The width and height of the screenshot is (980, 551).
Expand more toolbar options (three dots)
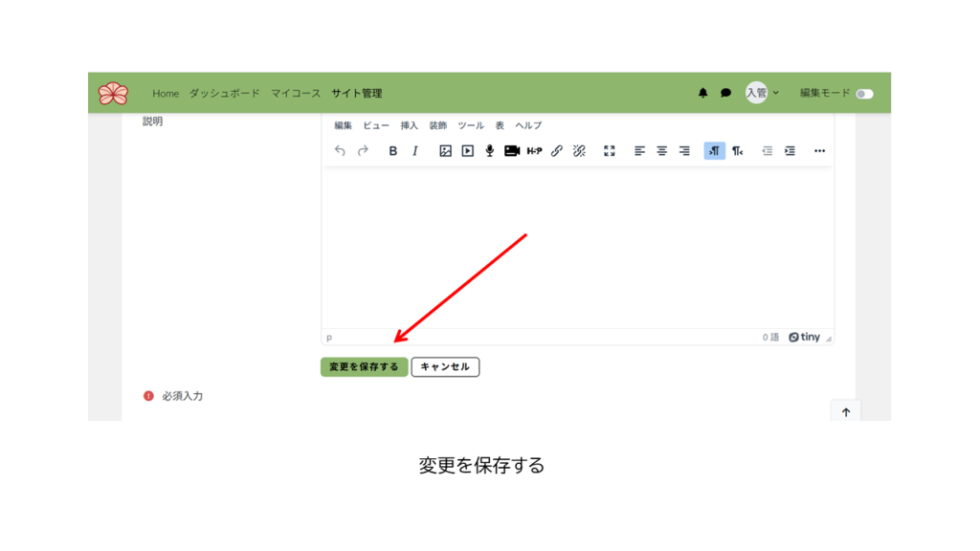coord(819,151)
